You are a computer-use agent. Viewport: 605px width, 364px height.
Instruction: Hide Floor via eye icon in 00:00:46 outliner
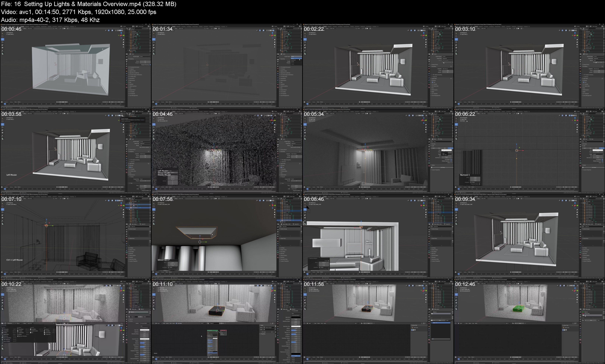tap(150, 38)
